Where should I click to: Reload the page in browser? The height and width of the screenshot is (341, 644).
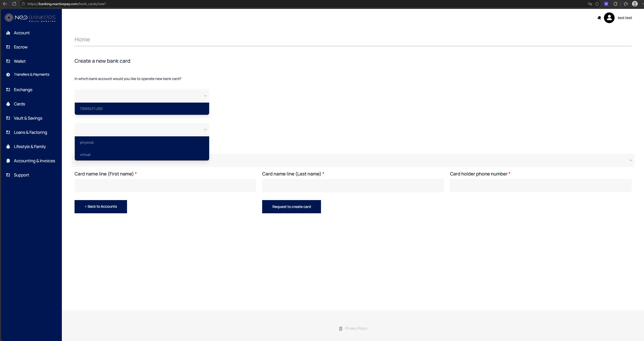click(14, 4)
